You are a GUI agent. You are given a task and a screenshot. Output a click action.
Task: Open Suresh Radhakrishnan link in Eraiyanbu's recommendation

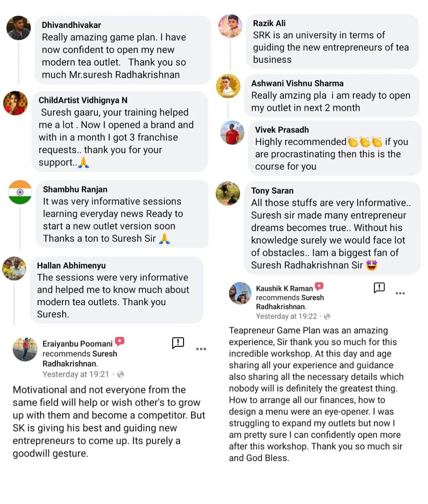click(x=80, y=359)
